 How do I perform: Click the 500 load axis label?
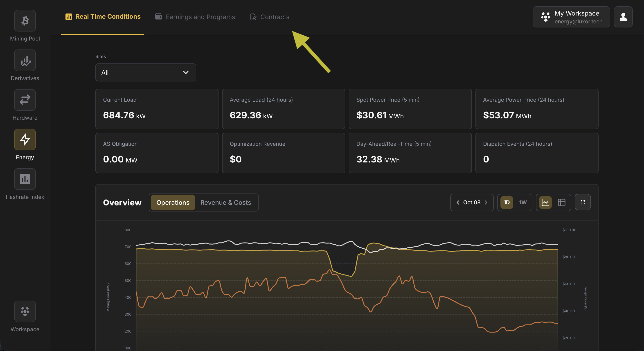coord(128,281)
